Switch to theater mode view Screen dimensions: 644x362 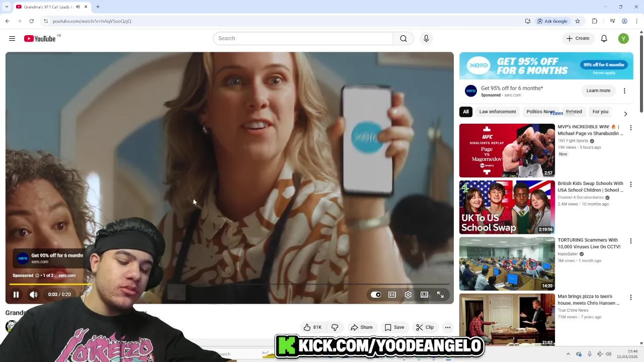[424, 295]
